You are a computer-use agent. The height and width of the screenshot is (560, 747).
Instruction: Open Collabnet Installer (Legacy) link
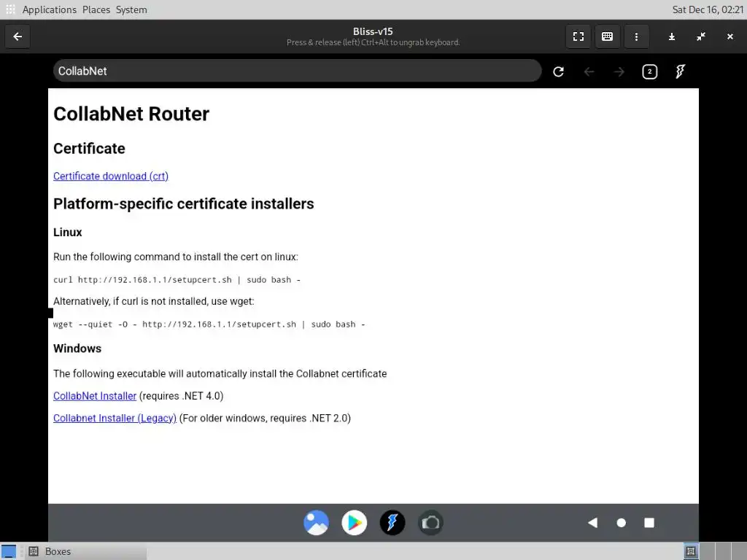tap(115, 418)
